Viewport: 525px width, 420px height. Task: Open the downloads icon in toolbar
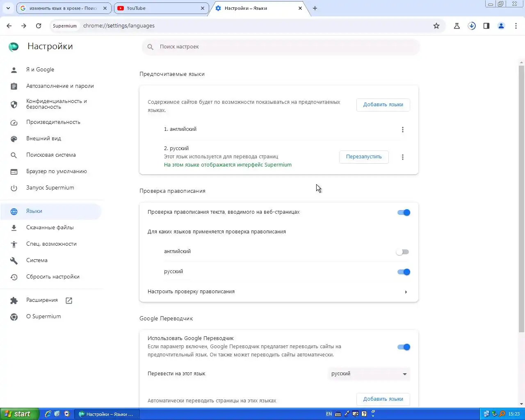[x=472, y=26]
